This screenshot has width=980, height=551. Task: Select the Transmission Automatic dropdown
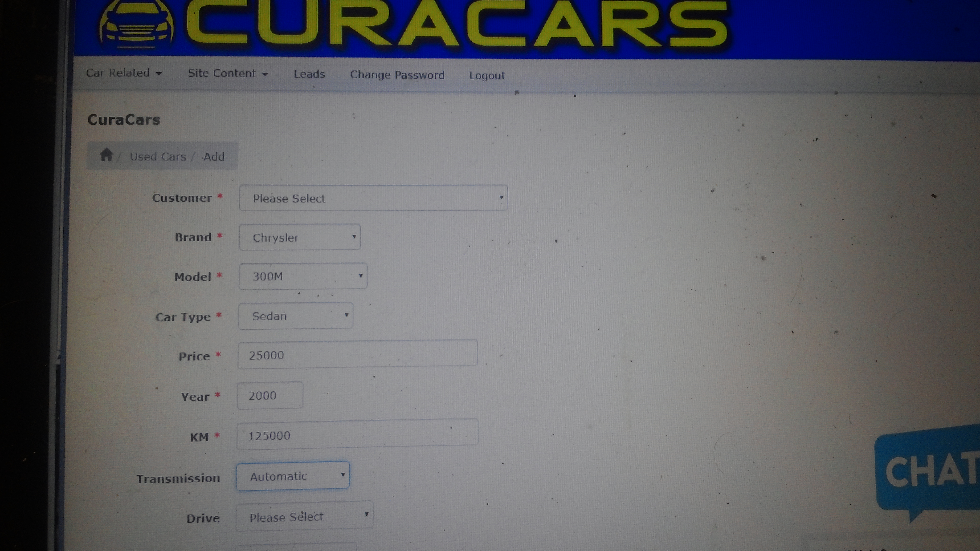tap(293, 476)
